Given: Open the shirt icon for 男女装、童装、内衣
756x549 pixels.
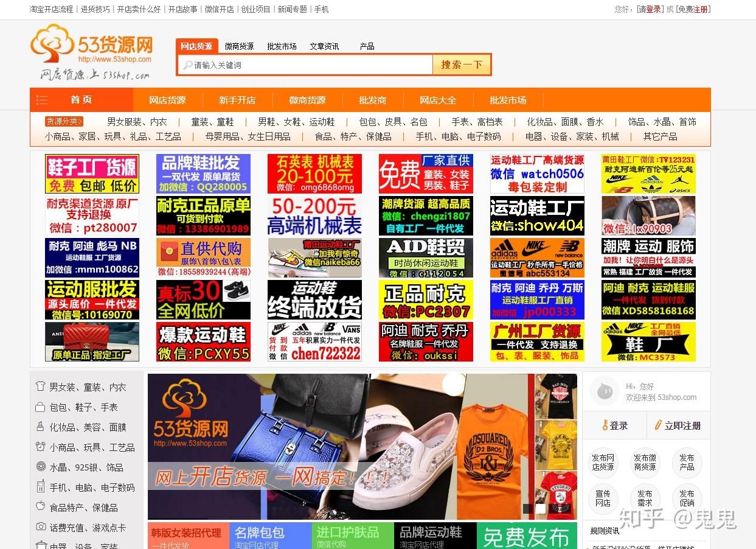Looking at the screenshot, I should (41, 386).
